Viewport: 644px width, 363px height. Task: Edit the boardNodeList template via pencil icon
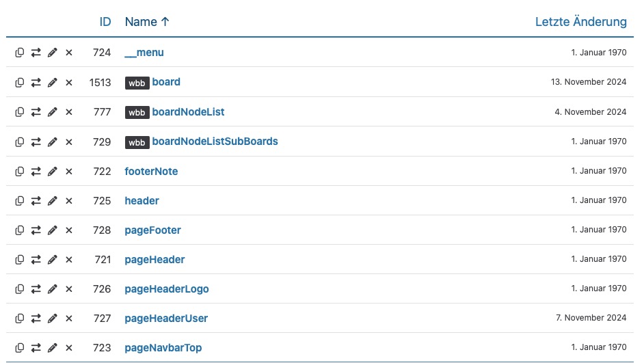click(53, 112)
